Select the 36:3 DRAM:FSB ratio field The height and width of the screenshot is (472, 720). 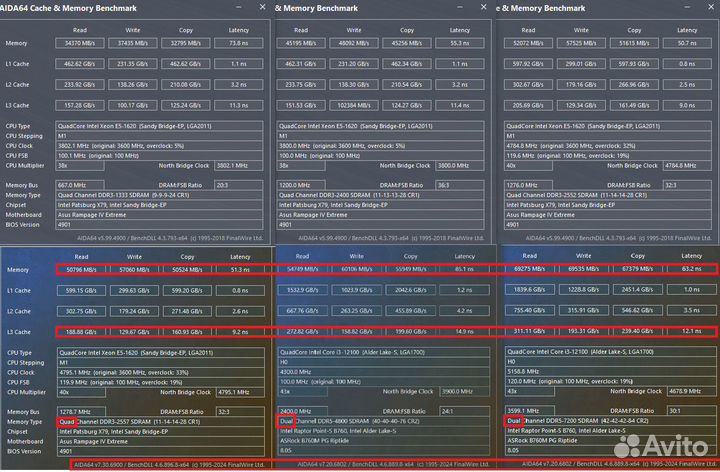coord(460,185)
